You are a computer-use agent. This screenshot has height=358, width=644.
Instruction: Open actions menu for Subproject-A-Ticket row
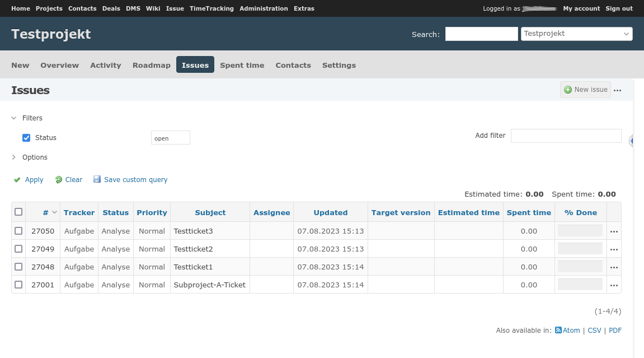[x=614, y=285]
